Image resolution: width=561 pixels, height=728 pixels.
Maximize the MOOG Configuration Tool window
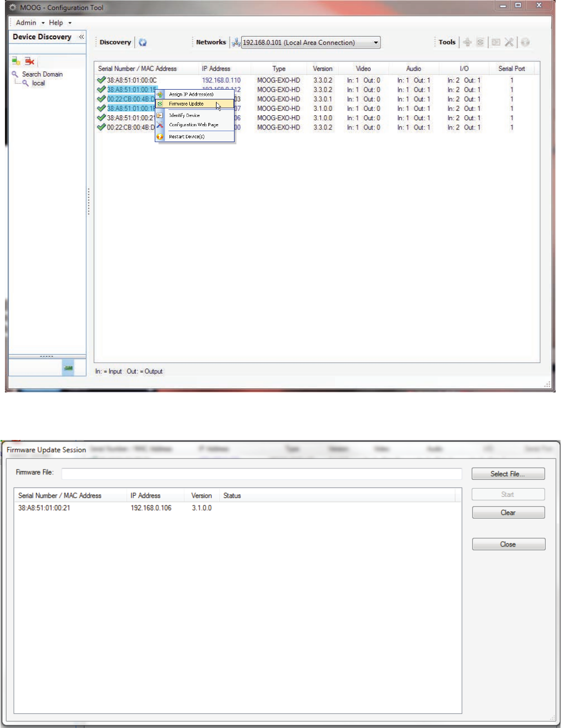(x=518, y=5)
